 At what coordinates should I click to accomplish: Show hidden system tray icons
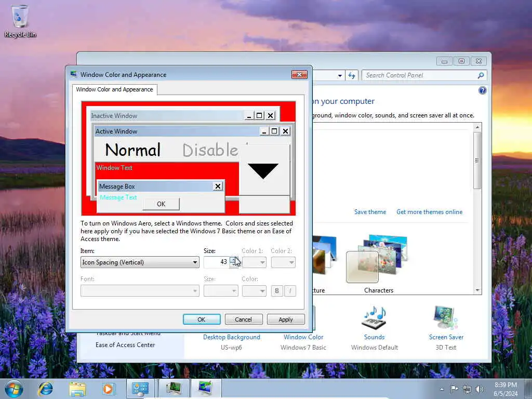442,390
